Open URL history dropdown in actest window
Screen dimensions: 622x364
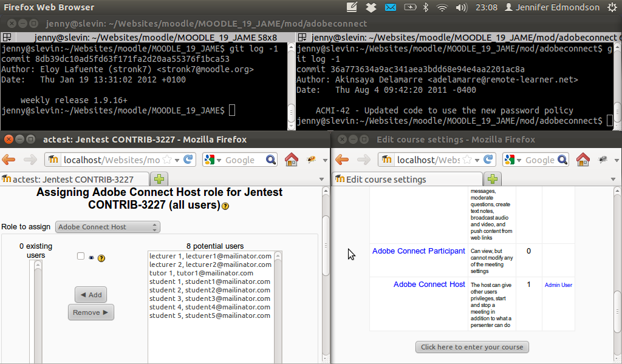[x=177, y=160]
